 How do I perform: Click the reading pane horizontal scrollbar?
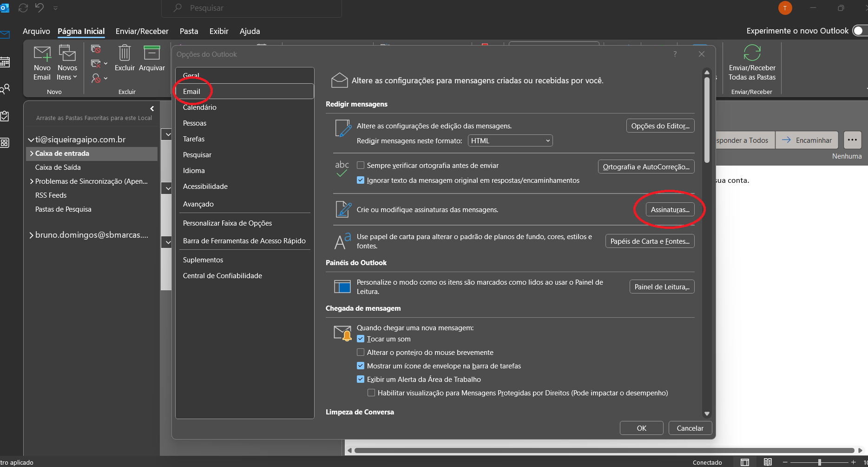[x=604, y=450]
